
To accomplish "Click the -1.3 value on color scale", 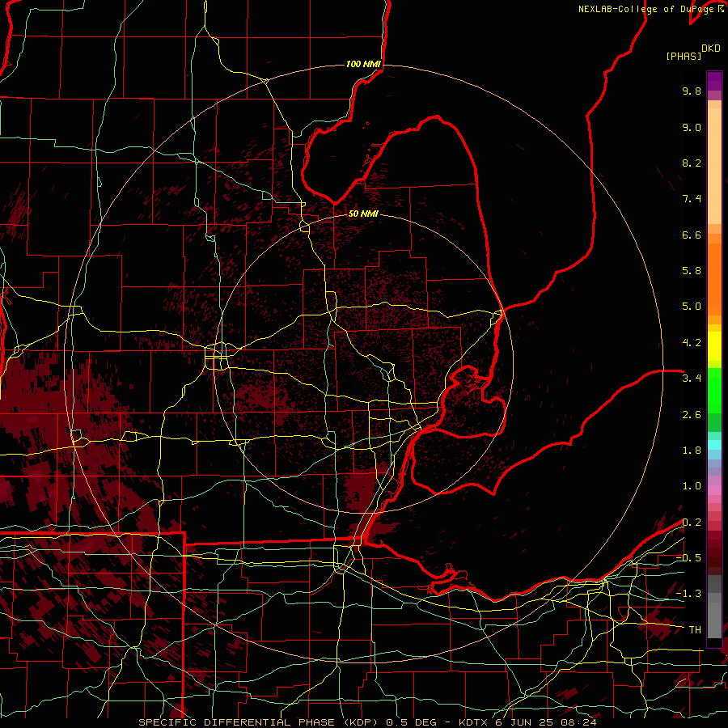I will click(688, 594).
